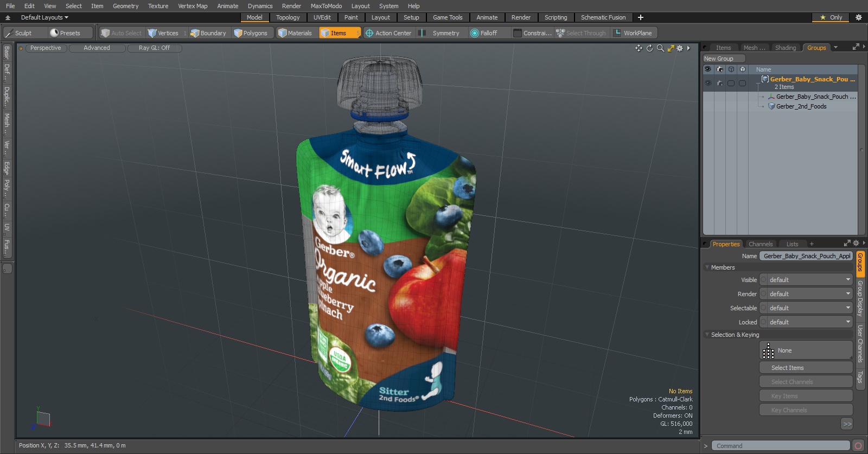Image resolution: width=868 pixels, height=454 pixels.
Task: Open the Group Display vertical tab
Action: tap(860, 298)
